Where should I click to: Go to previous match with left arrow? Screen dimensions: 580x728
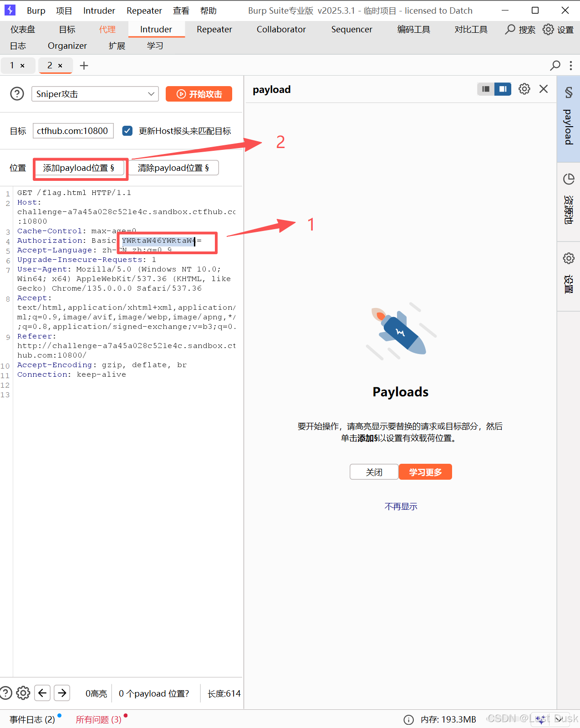(x=42, y=693)
